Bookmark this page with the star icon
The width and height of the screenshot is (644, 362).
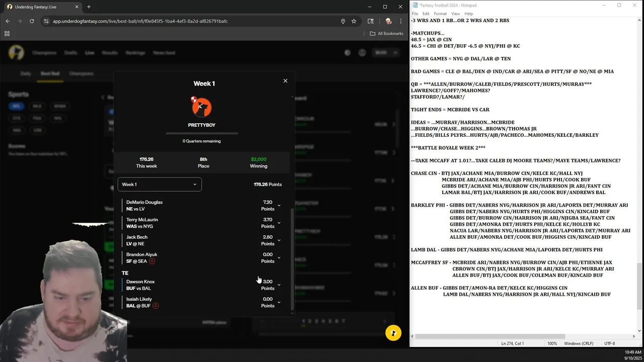(354, 21)
